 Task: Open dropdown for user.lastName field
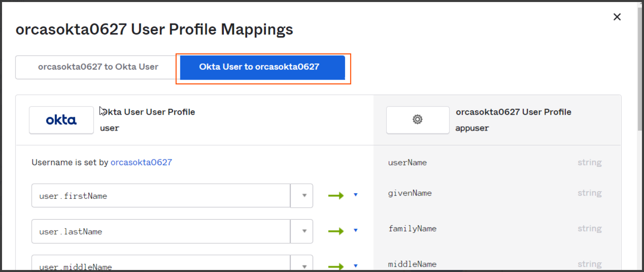(x=302, y=231)
